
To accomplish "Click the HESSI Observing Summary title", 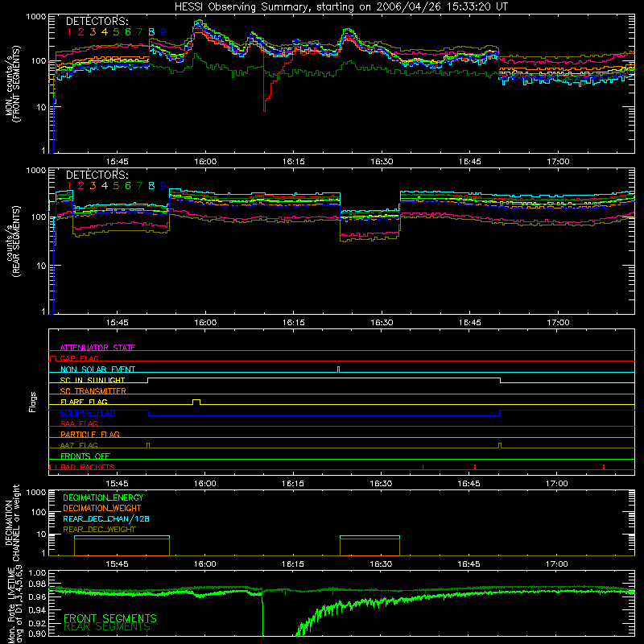I will coord(341,7).
